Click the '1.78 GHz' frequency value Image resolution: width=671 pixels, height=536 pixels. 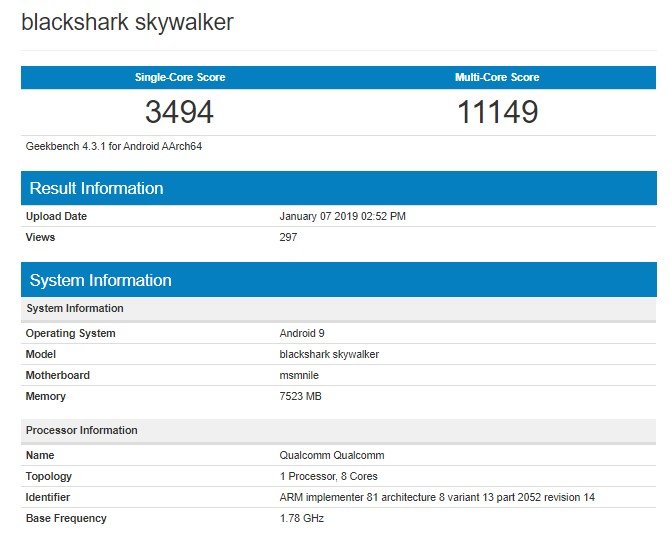pyautogui.click(x=302, y=518)
